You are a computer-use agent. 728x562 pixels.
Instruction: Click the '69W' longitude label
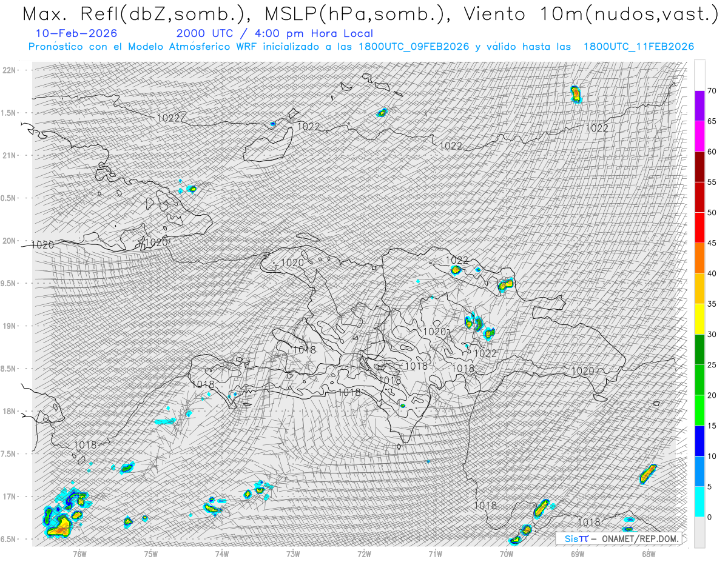coord(578,554)
